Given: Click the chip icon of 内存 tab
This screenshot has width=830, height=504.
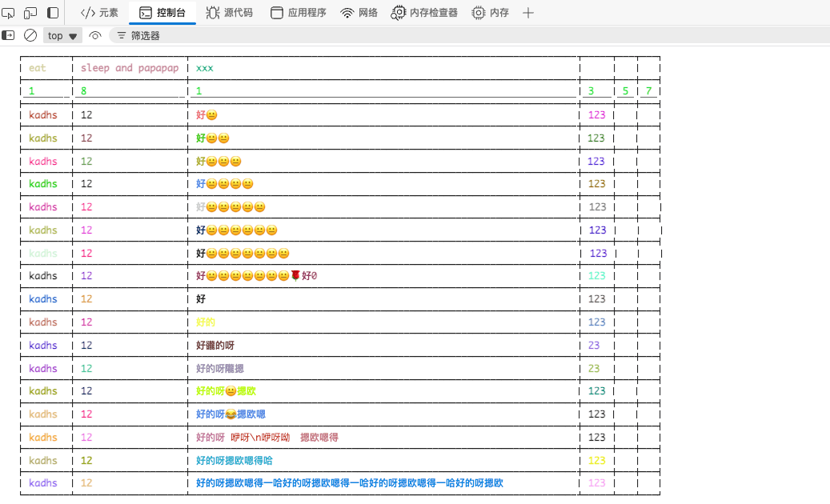Looking at the screenshot, I should [x=478, y=13].
